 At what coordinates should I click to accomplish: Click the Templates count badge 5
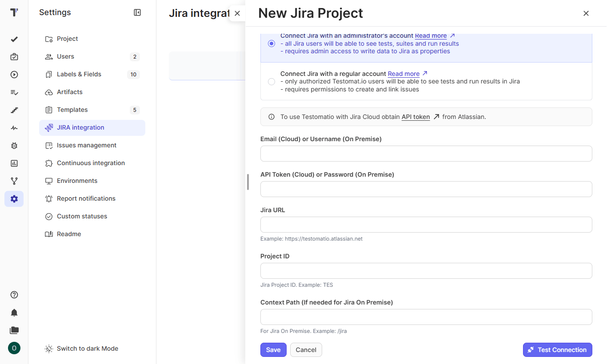135,110
